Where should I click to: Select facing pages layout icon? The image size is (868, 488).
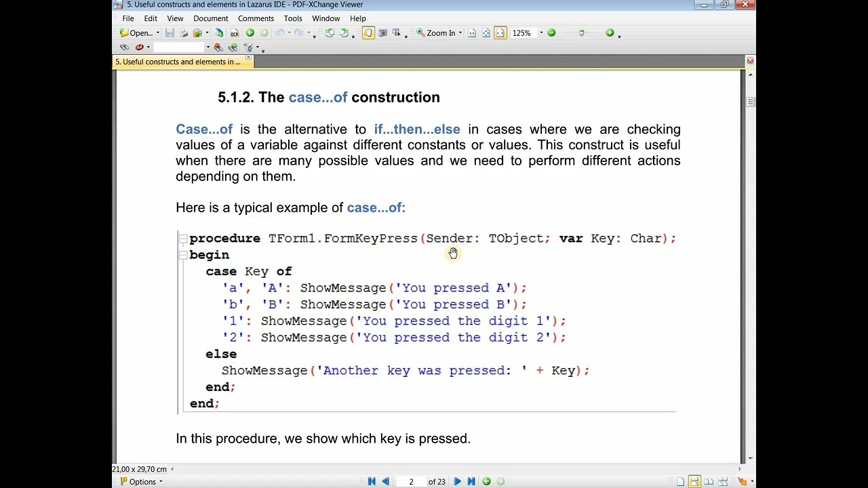point(709,481)
